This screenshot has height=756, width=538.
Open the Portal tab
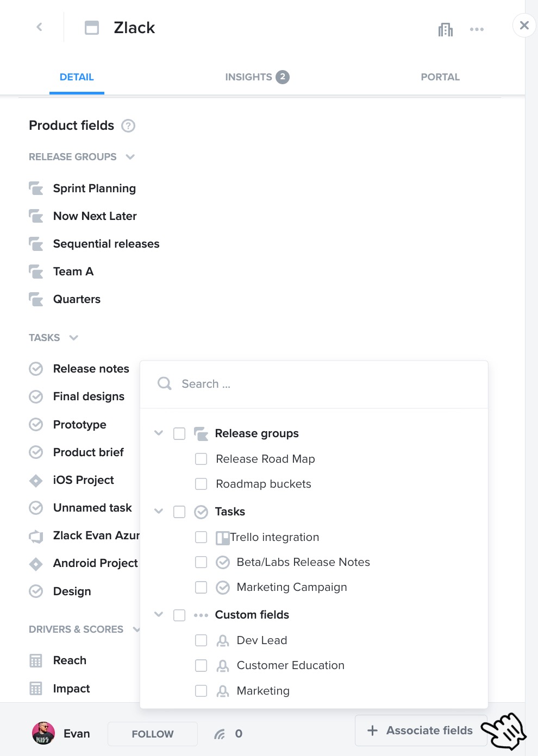tap(440, 77)
